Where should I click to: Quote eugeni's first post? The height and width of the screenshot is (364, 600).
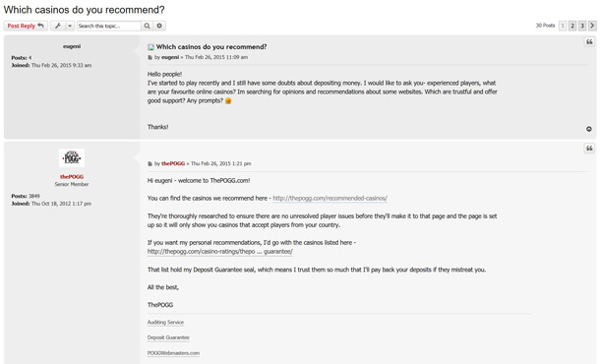click(589, 41)
